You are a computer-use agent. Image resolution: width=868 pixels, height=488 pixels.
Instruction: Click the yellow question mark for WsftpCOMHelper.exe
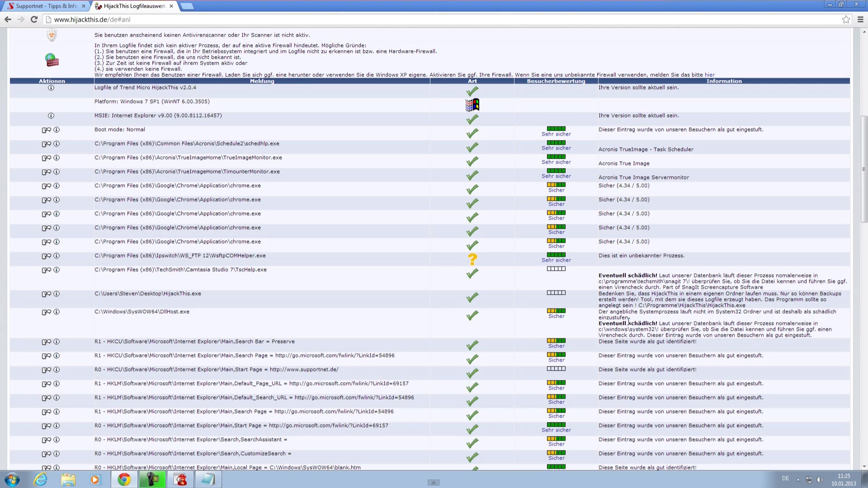pyautogui.click(x=472, y=259)
